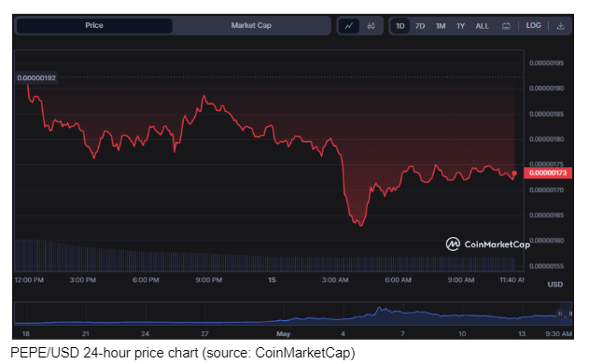Click the 0.00000192 opening price label
Screen dimensions: 589x364
(36, 77)
